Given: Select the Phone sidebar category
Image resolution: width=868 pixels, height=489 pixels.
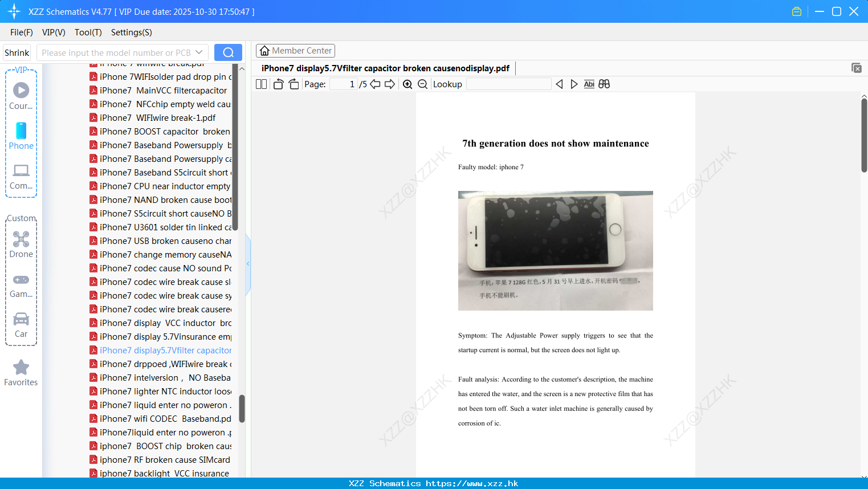Looking at the screenshot, I should point(21,136).
